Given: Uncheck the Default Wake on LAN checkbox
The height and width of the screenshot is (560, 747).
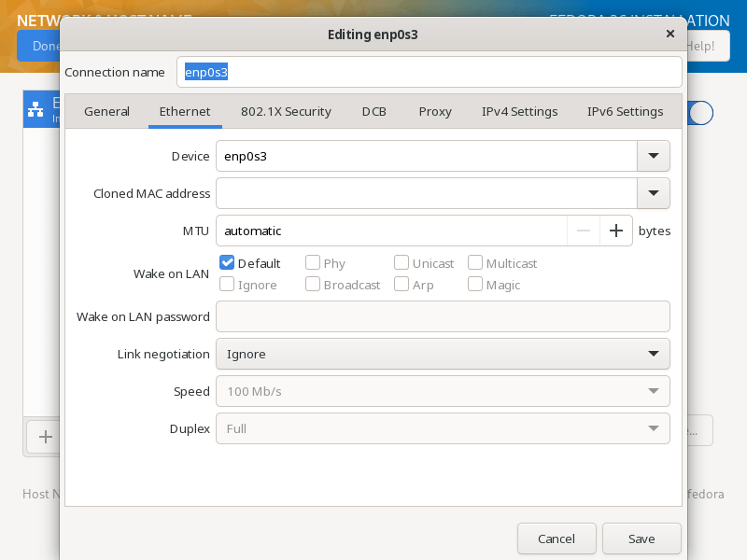Looking at the screenshot, I should pyautogui.click(x=227, y=263).
